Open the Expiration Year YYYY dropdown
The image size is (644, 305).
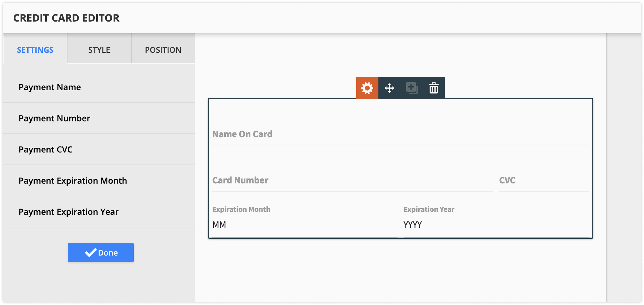(x=496, y=225)
